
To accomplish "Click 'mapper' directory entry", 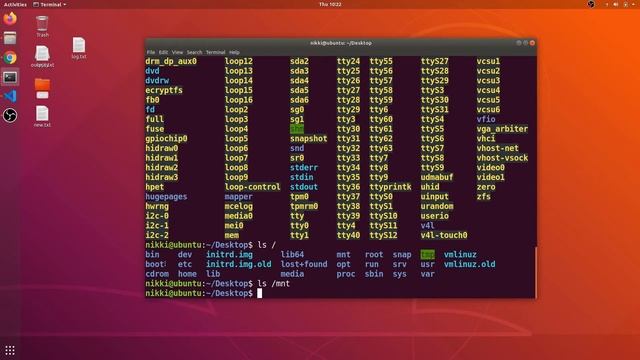I will (239, 196).
